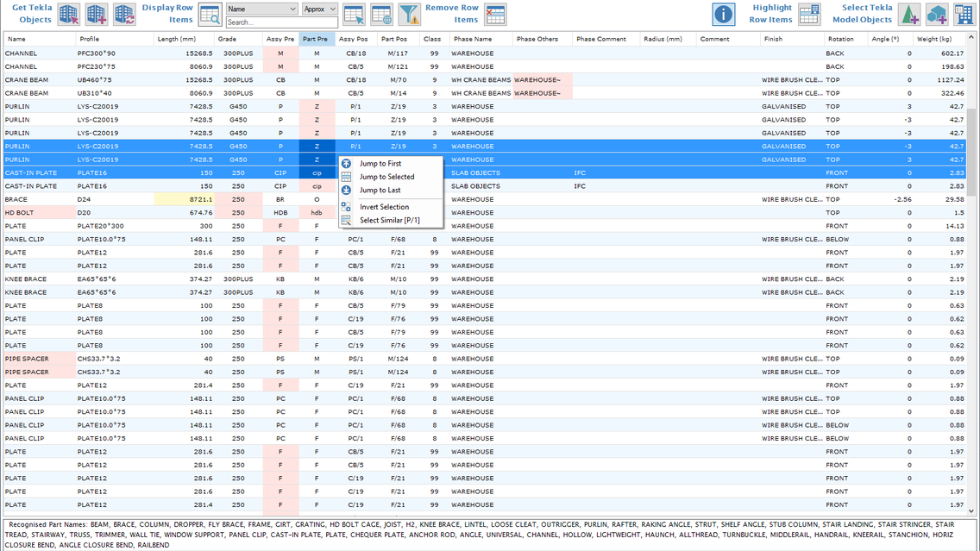Click the -2.56 angle cell
The width and height of the screenshot is (980, 551).
[890, 199]
